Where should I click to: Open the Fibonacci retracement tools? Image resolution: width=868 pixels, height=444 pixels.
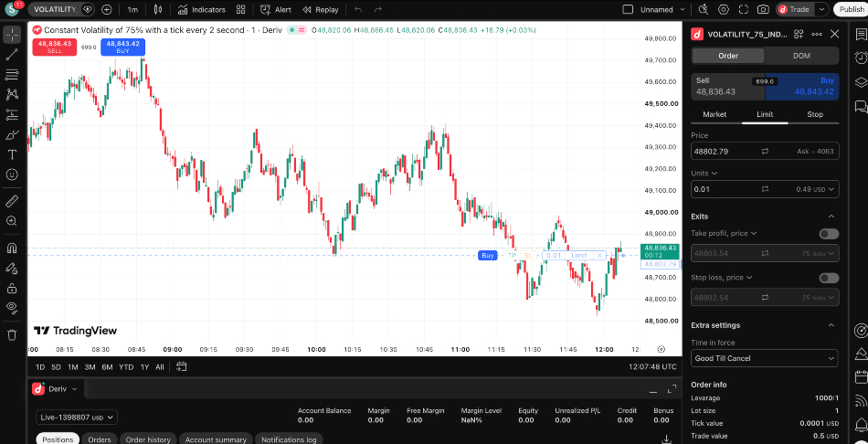pos(12,75)
